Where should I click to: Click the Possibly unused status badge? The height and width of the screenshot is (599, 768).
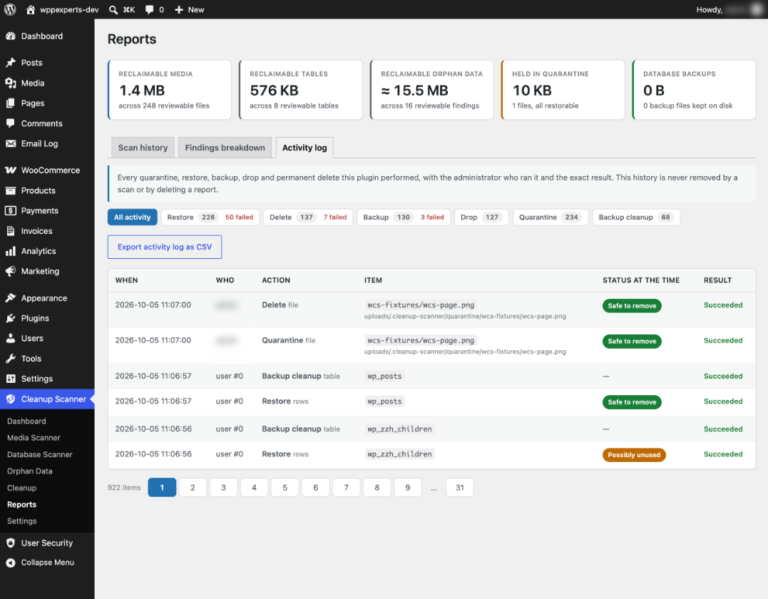pyautogui.click(x=634, y=455)
